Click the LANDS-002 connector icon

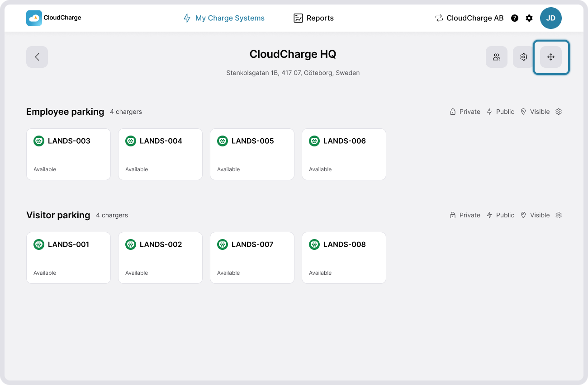[x=131, y=244]
